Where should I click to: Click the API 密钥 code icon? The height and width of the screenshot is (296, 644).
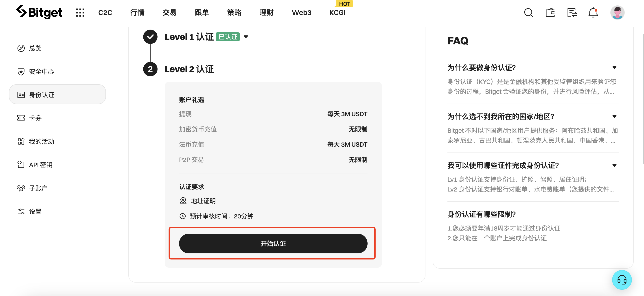[x=21, y=165]
